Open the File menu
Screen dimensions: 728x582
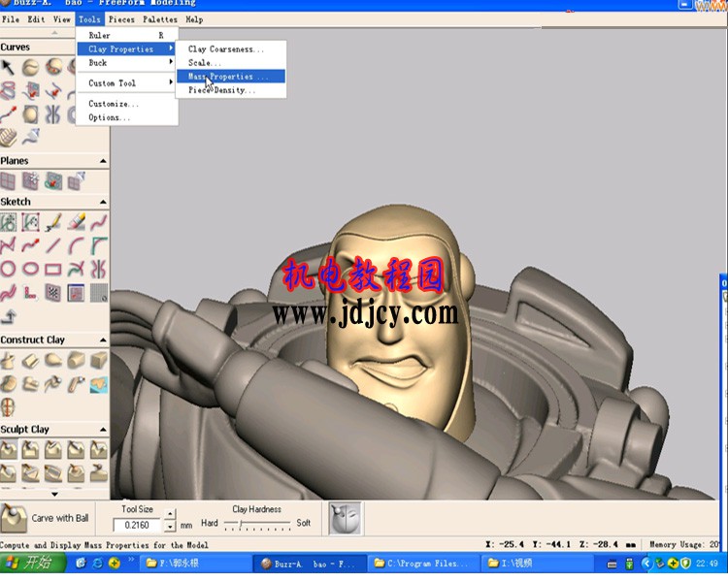pos(11,19)
